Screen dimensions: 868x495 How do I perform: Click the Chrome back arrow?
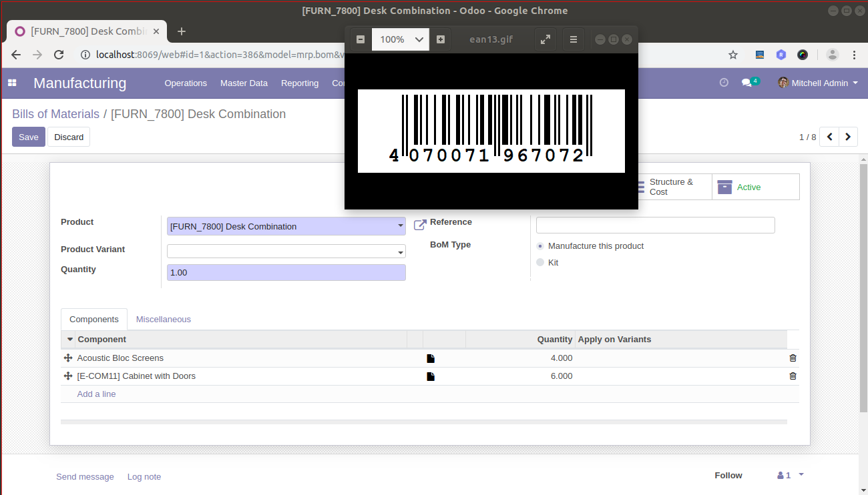pos(16,55)
